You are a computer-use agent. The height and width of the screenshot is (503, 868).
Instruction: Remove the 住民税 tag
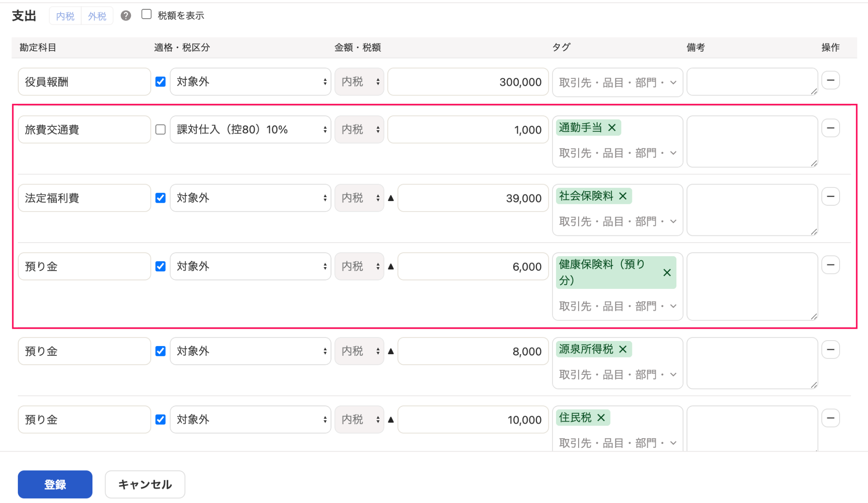pos(601,418)
